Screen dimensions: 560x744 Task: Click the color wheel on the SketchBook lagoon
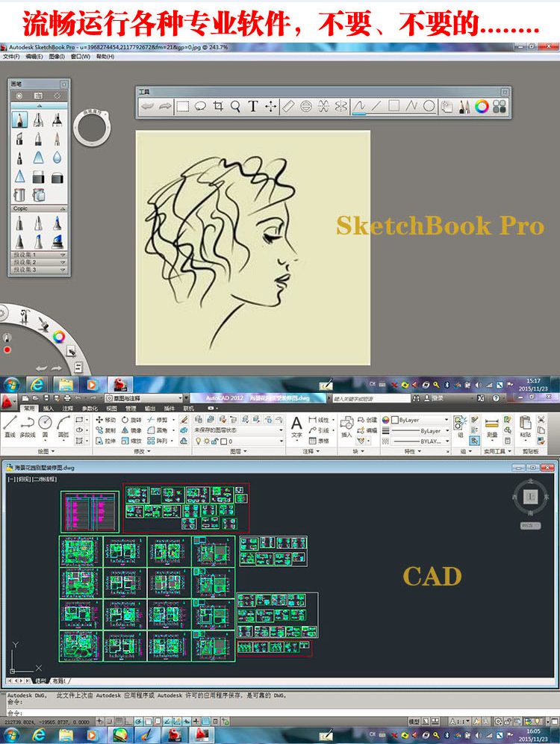click(x=59, y=337)
